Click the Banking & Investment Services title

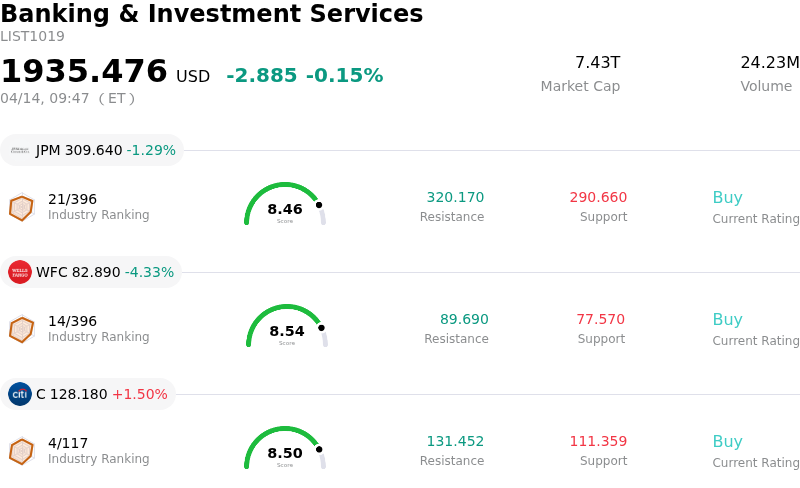coord(212,14)
